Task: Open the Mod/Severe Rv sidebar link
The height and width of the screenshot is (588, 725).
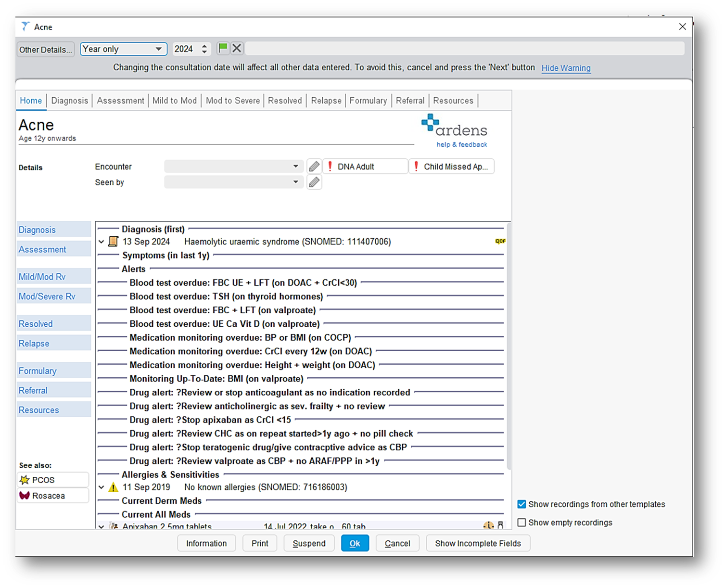Action: tap(53, 296)
